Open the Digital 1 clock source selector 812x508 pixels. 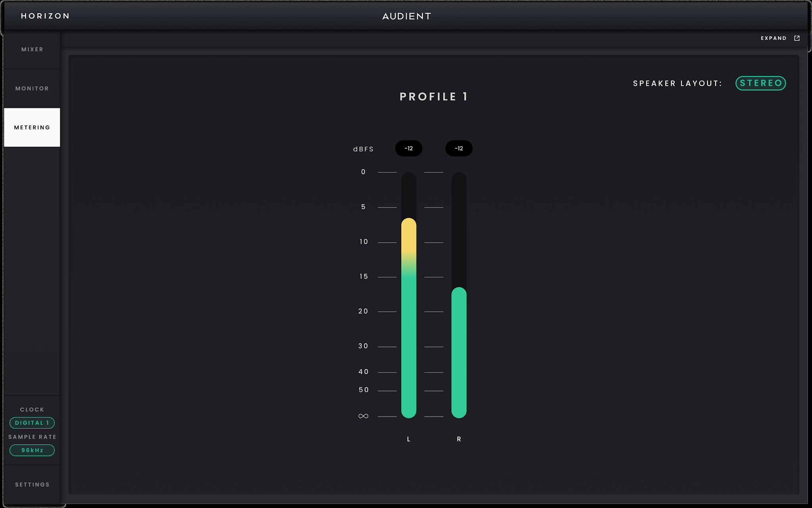[x=32, y=423]
